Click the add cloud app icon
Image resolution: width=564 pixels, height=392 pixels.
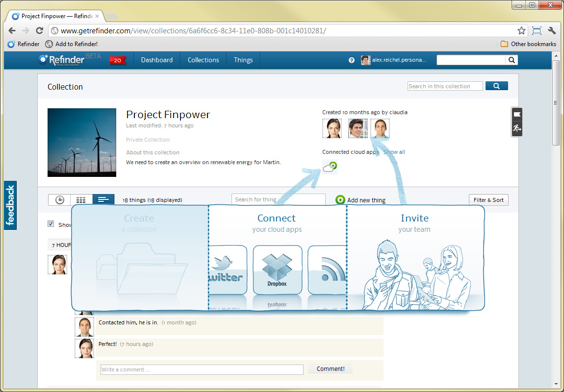330,167
